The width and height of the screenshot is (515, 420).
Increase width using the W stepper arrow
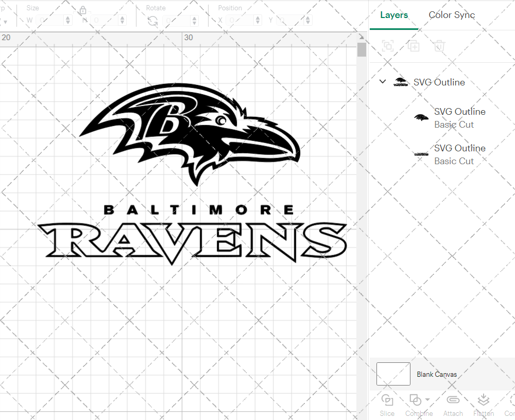click(67, 17)
